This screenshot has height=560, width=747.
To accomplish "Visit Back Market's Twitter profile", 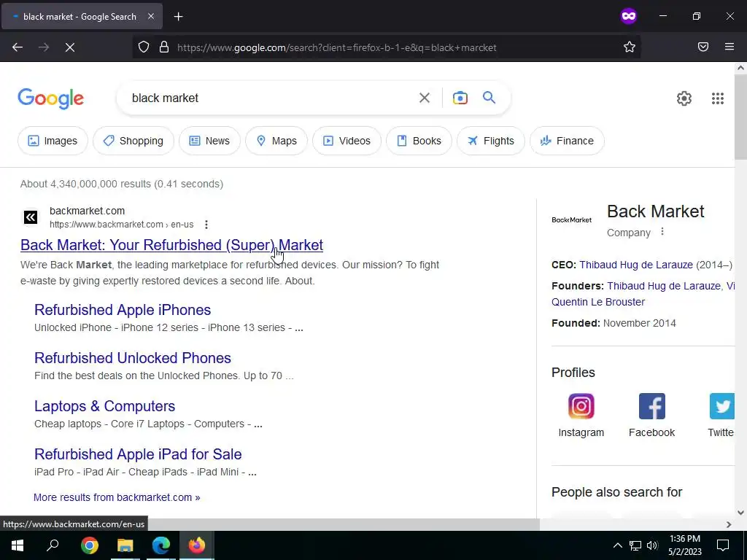I will 720,415.
